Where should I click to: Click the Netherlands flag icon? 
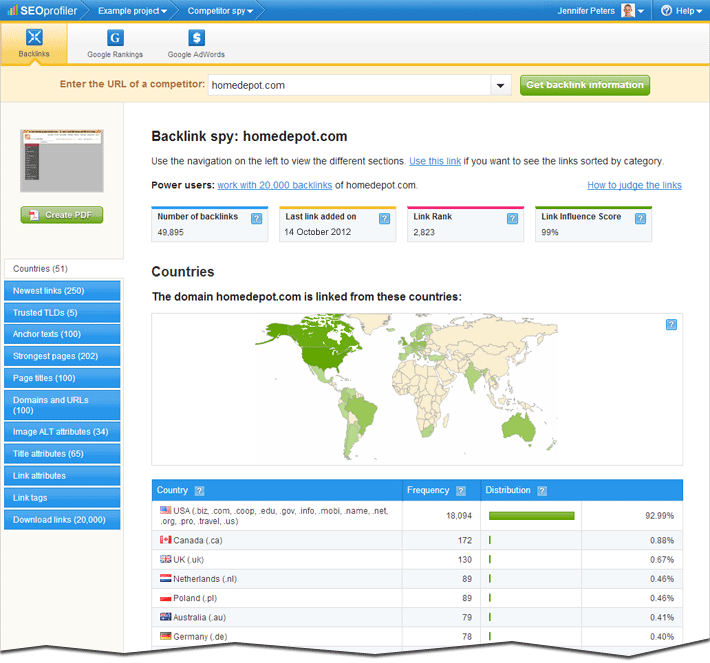(x=165, y=578)
